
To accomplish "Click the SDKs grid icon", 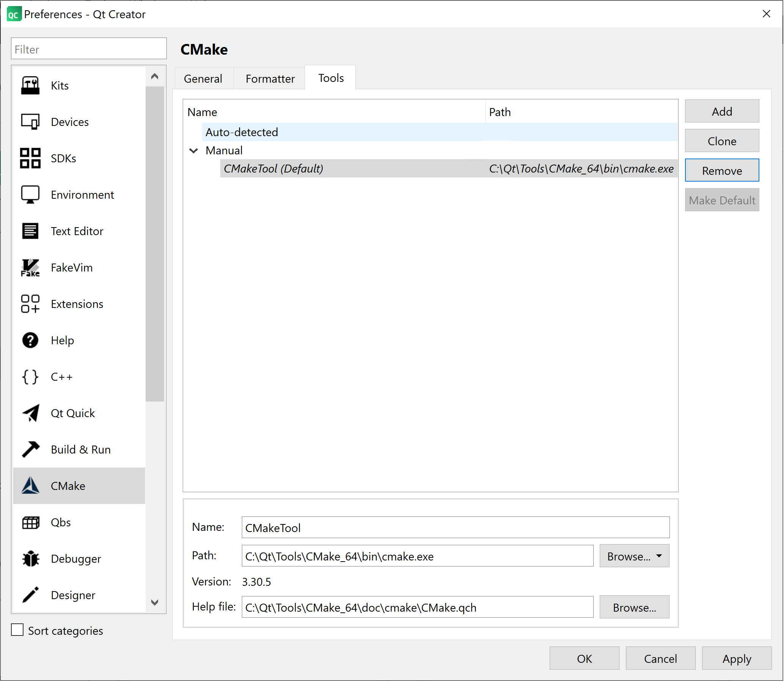I will tap(30, 158).
